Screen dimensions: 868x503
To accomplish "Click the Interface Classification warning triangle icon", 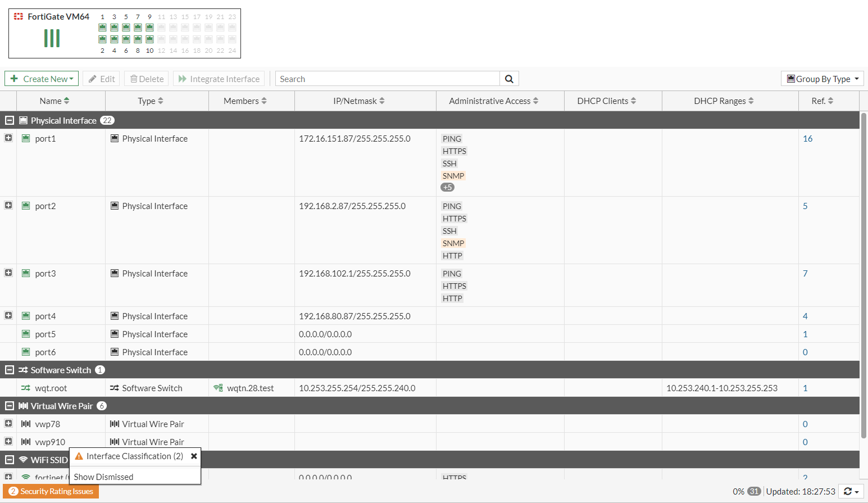I will click(x=79, y=456).
